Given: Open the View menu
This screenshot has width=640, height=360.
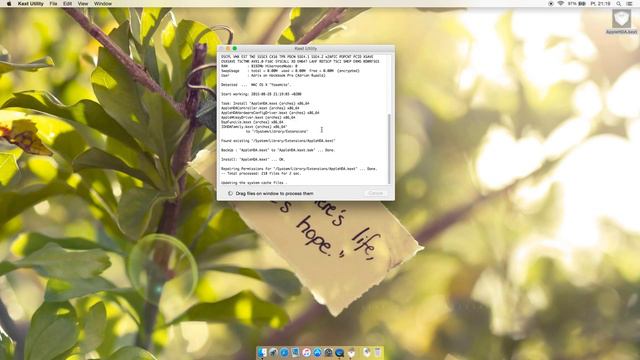Looking at the screenshot, I should (83, 3).
